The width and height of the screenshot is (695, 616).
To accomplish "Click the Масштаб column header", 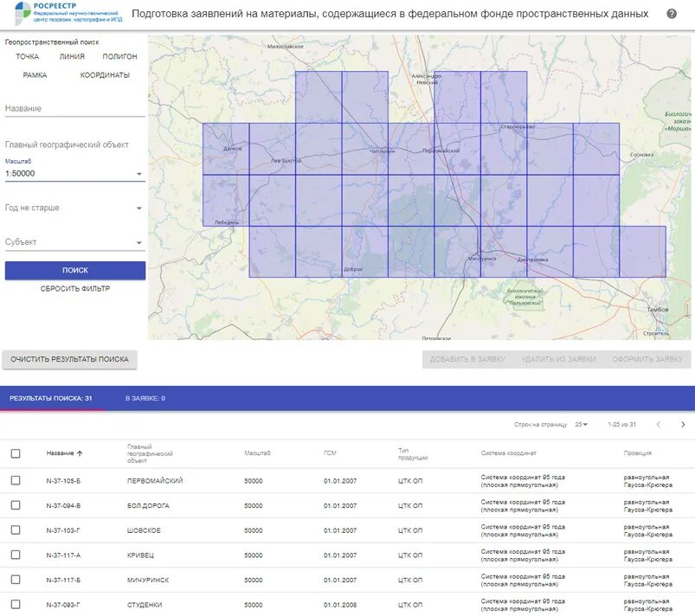I will 257,453.
